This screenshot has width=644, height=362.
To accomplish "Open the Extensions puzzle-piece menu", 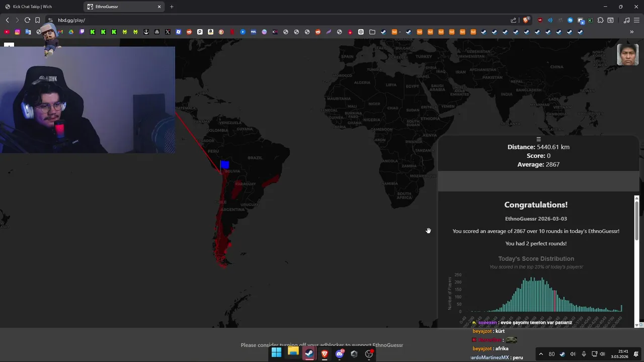I will tap(600, 20).
